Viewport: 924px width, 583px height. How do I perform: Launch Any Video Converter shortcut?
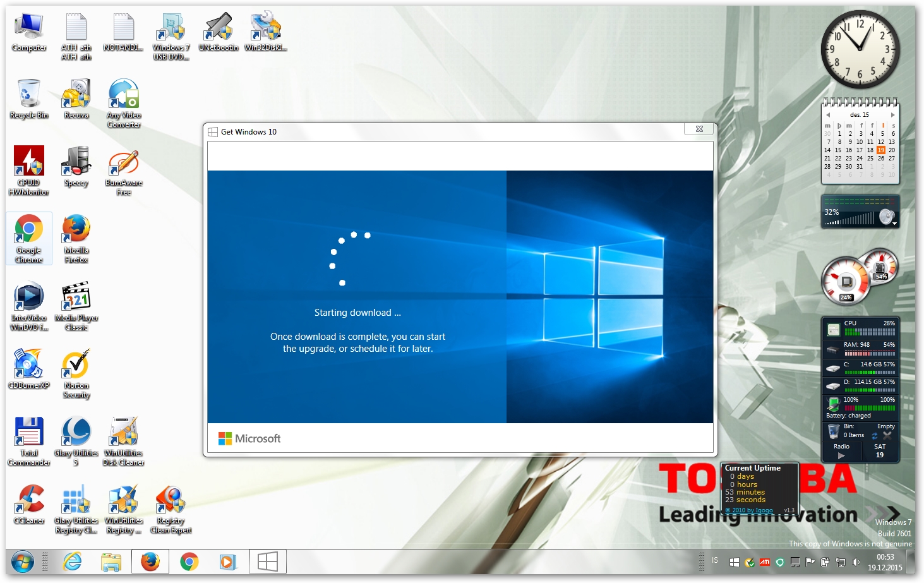[x=124, y=104]
